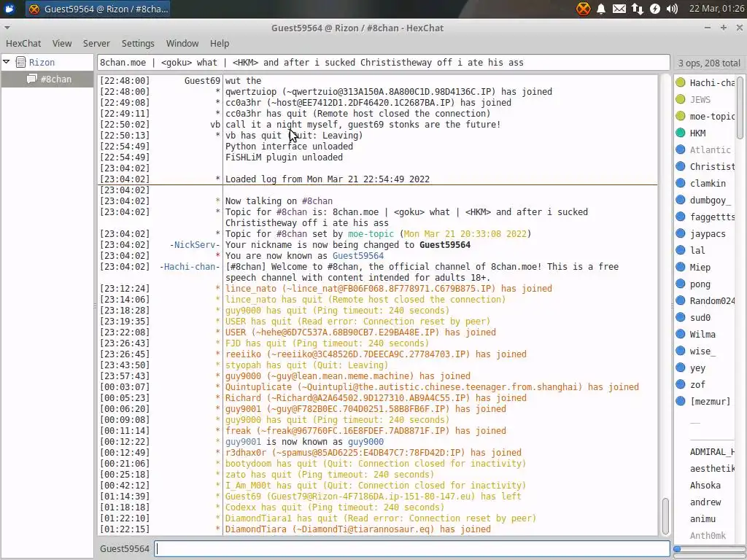This screenshot has height=560, width=747.
Task: Click the blue dot next to yey
Action: (681, 367)
